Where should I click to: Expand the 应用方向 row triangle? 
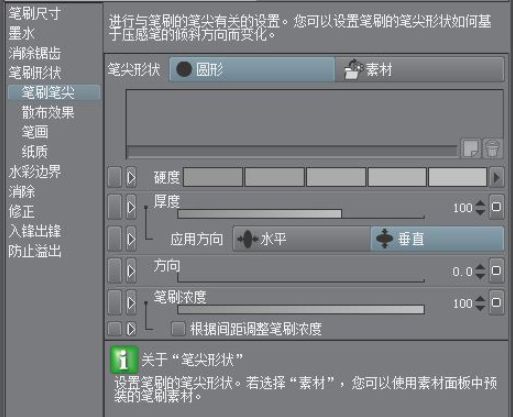(x=131, y=239)
